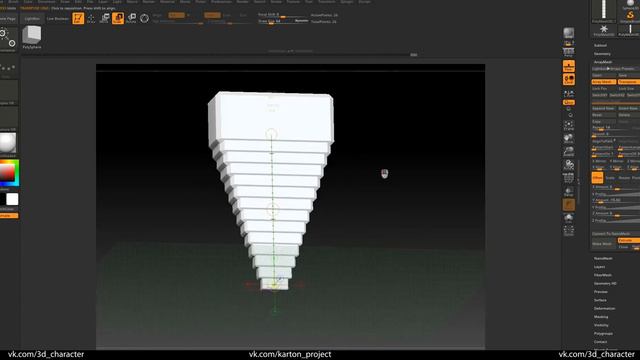The height and width of the screenshot is (360, 640).
Task: Expand the Subtool sub-palette
Action: point(600,46)
